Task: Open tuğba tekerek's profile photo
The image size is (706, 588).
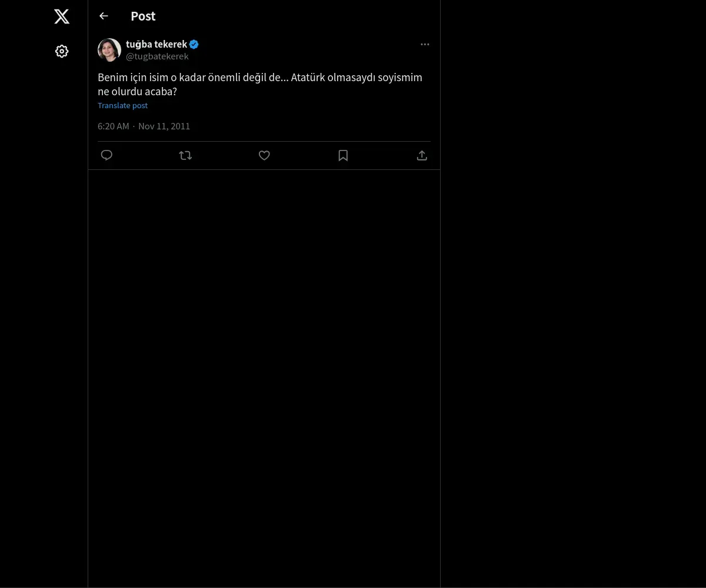Action: 109,50
